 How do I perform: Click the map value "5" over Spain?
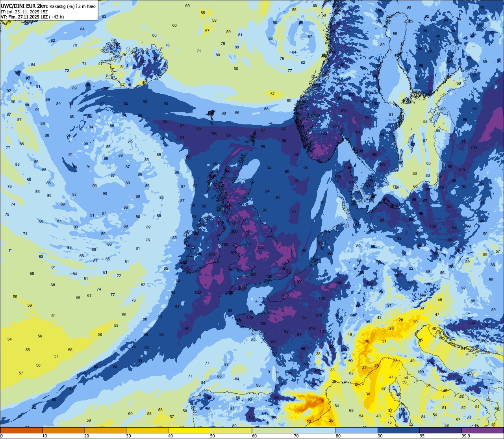pyautogui.click(x=322, y=401)
